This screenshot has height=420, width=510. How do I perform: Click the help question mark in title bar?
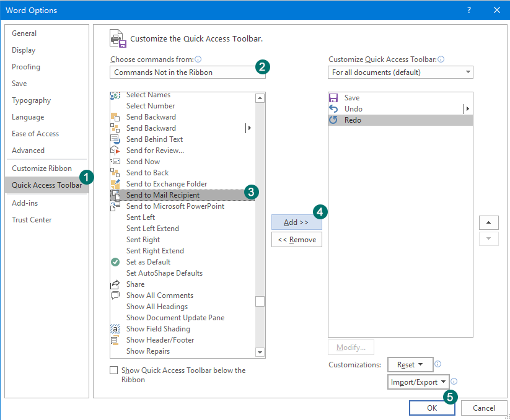click(x=468, y=10)
